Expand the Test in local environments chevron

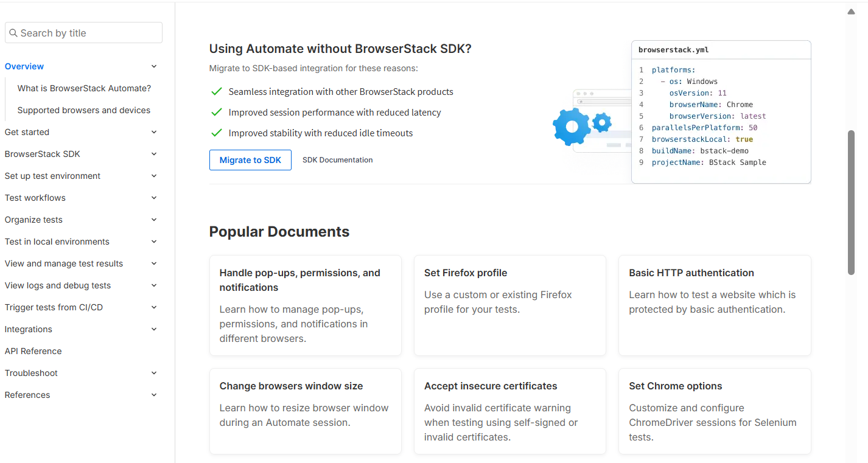coord(154,242)
